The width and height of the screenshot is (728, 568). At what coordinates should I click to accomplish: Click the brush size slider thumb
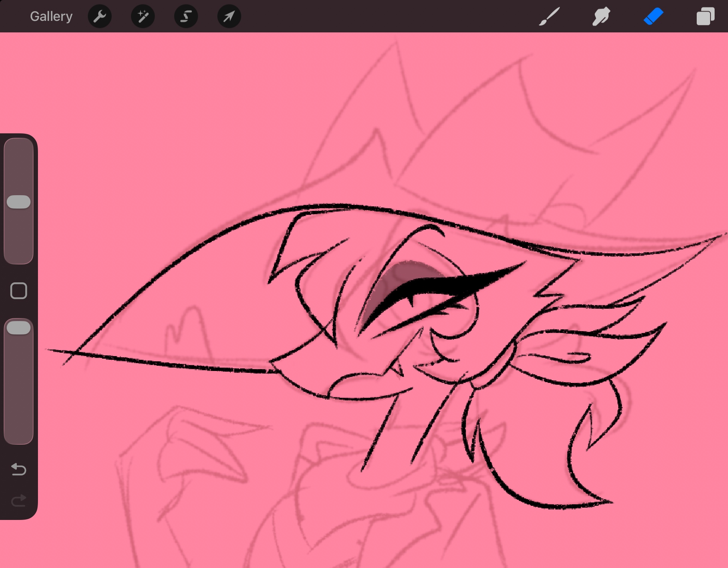(x=19, y=202)
